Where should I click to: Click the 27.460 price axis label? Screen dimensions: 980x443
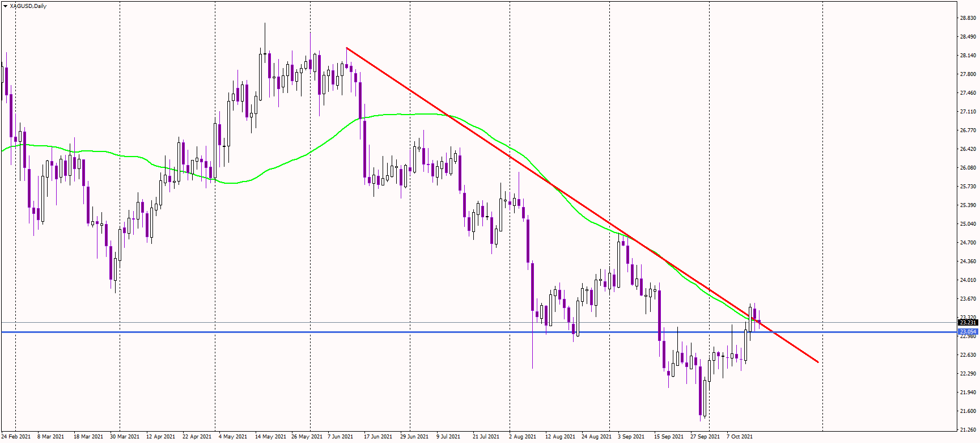click(x=968, y=93)
